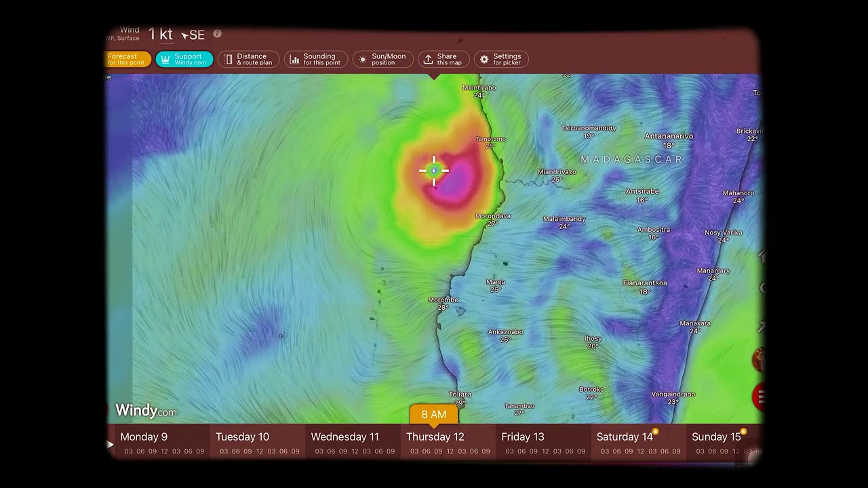Open Sounding for this point
Image resolution: width=868 pixels, height=488 pixels.
pyautogui.click(x=316, y=60)
